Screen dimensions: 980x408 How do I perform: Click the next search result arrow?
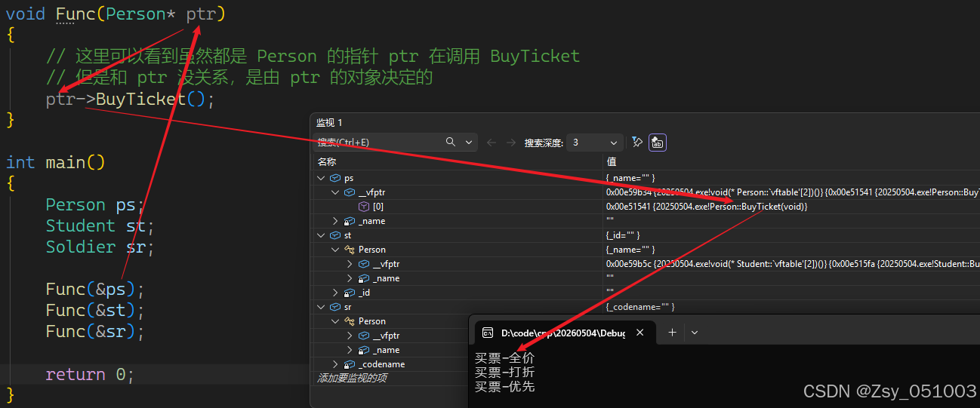click(511, 142)
